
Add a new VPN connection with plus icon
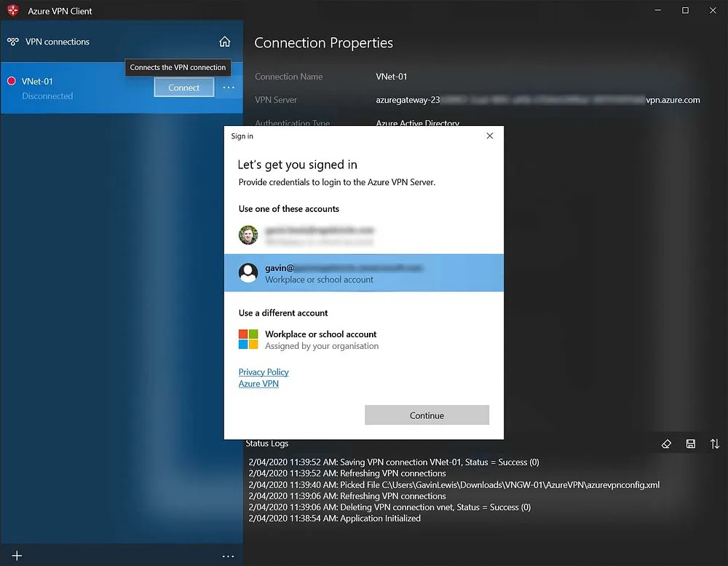pos(17,556)
